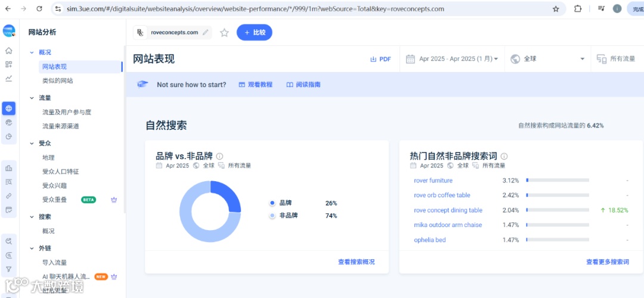
Task: Reload the page with refresh icon
Action: (x=39, y=8)
